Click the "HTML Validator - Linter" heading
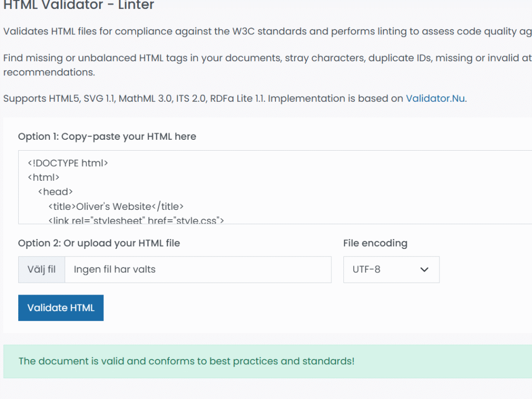 tap(79, 6)
